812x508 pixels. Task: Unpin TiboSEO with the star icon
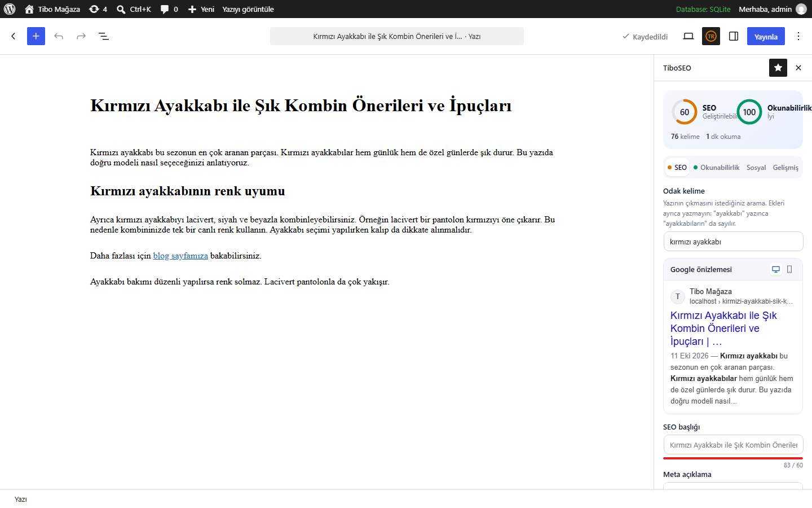tap(778, 68)
